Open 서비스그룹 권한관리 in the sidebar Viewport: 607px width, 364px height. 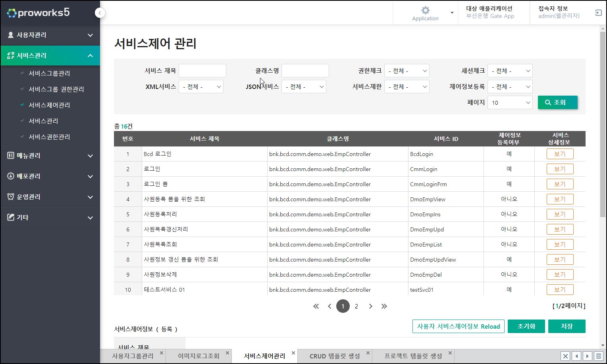[x=56, y=89]
